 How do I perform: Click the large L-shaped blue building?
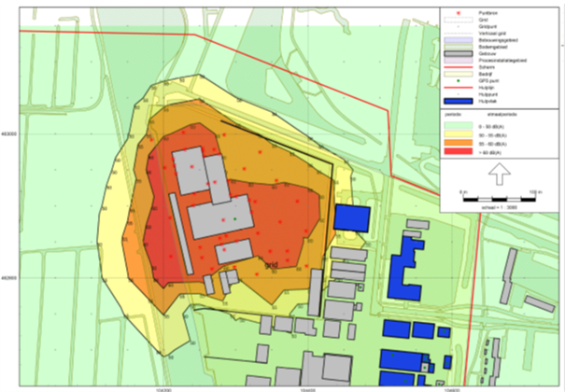pos(408,268)
